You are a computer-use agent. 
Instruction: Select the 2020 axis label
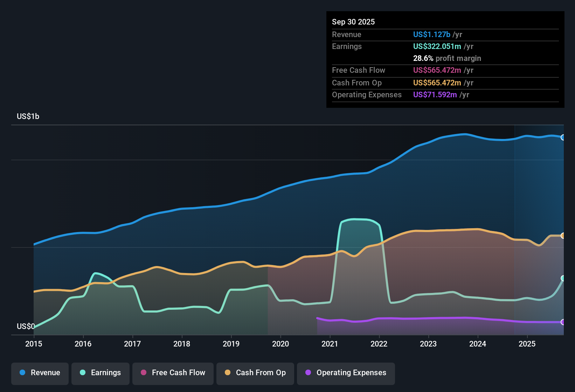click(x=280, y=344)
